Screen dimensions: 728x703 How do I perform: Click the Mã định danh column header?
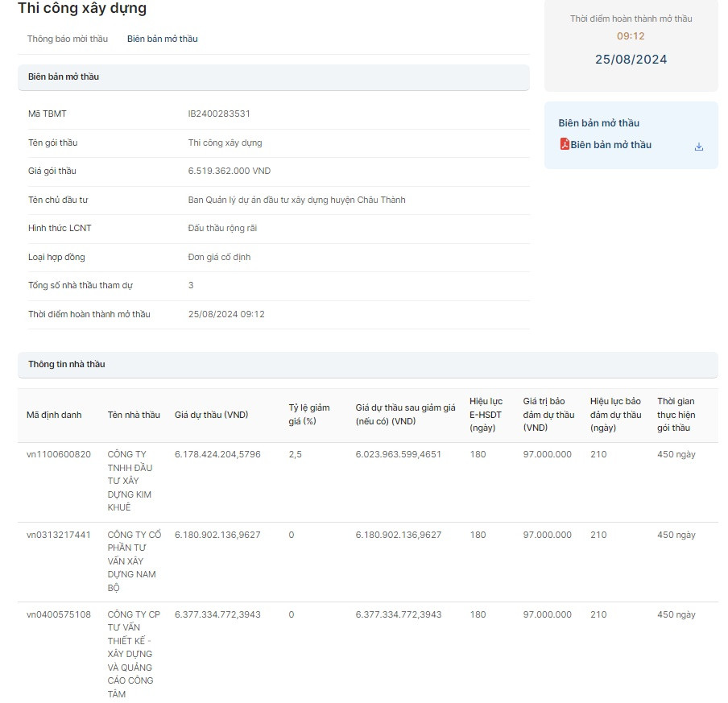(54, 415)
